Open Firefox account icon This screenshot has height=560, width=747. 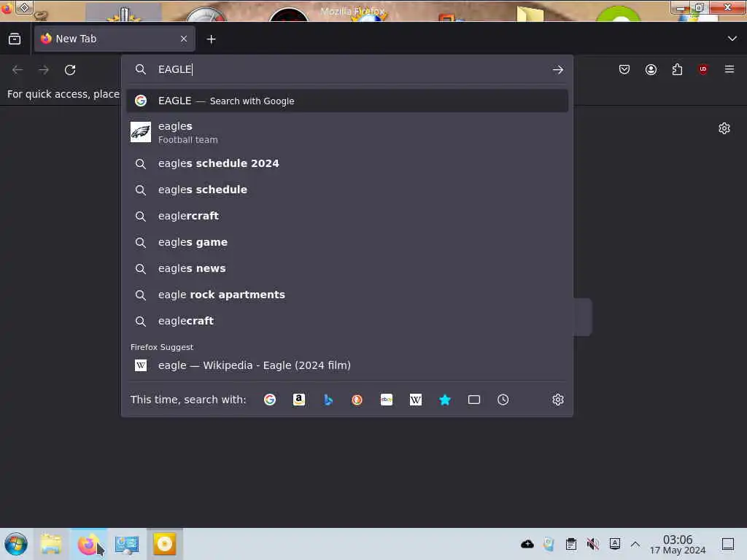coord(651,69)
